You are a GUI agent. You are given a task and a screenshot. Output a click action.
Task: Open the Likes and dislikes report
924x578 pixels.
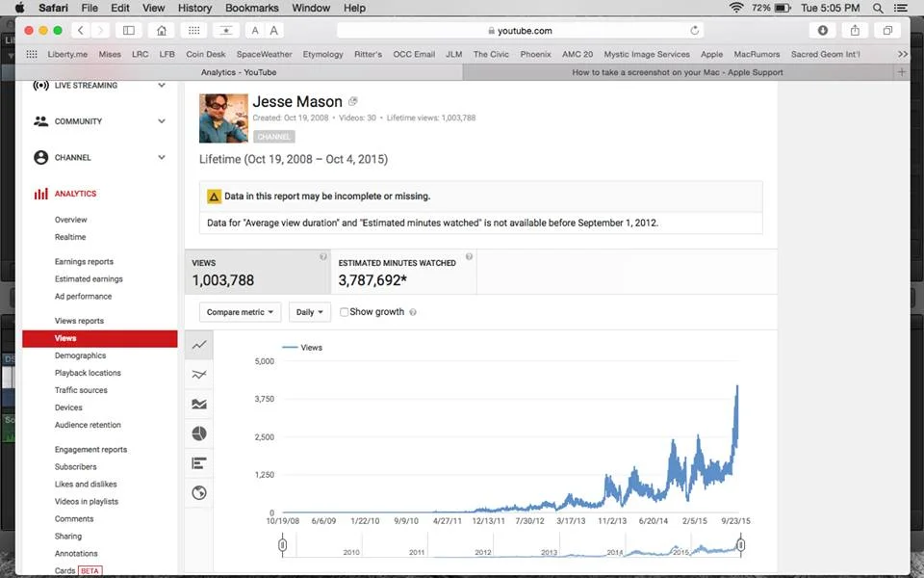[86, 485]
